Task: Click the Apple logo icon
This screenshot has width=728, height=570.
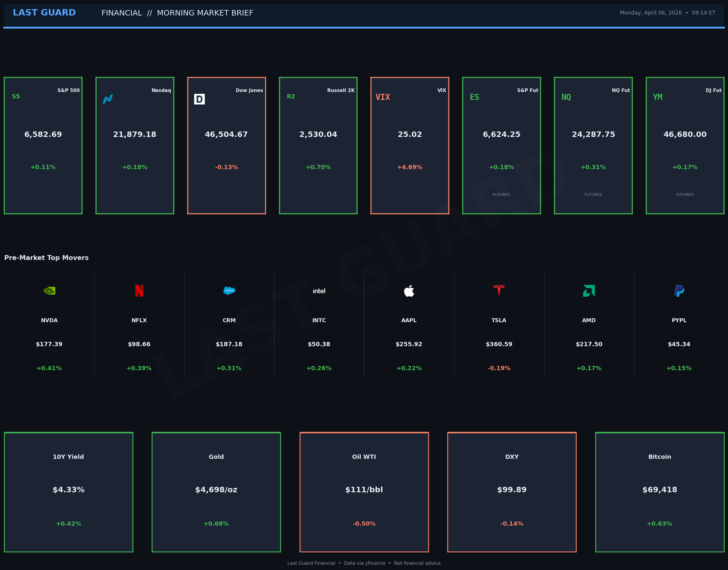Action: [409, 291]
